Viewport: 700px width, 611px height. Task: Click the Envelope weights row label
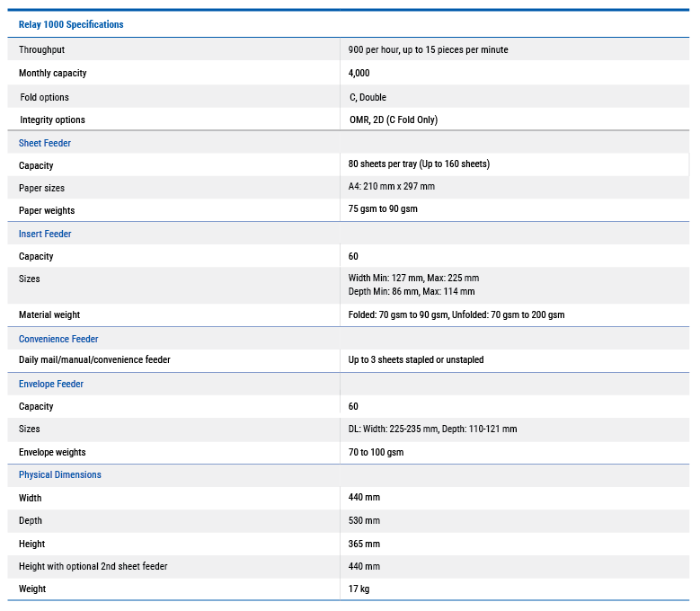click(52, 452)
